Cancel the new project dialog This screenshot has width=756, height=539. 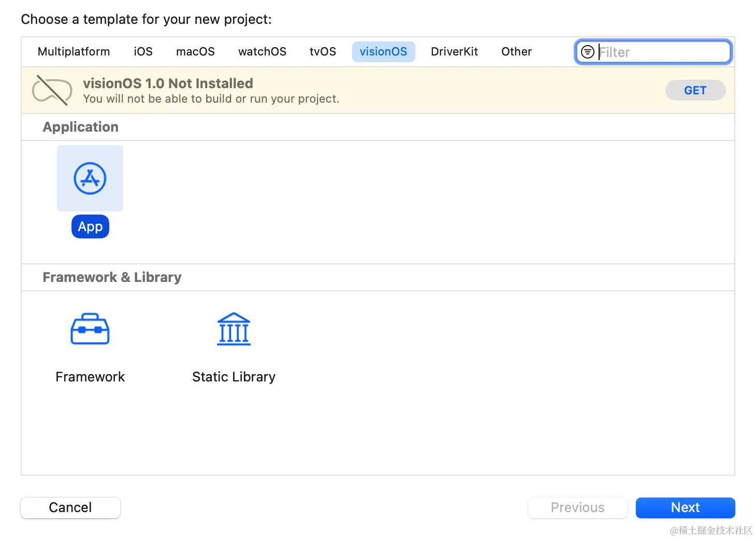click(70, 507)
